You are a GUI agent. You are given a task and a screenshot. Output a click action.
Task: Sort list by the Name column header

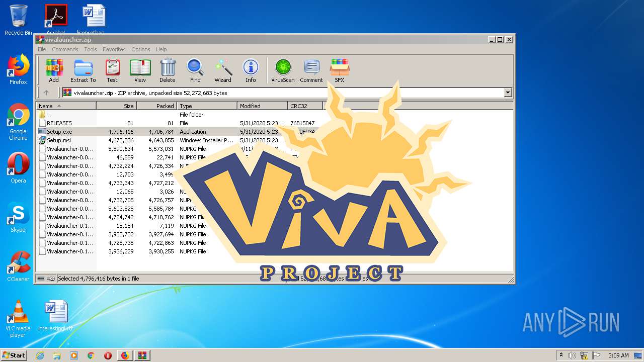pos(66,106)
